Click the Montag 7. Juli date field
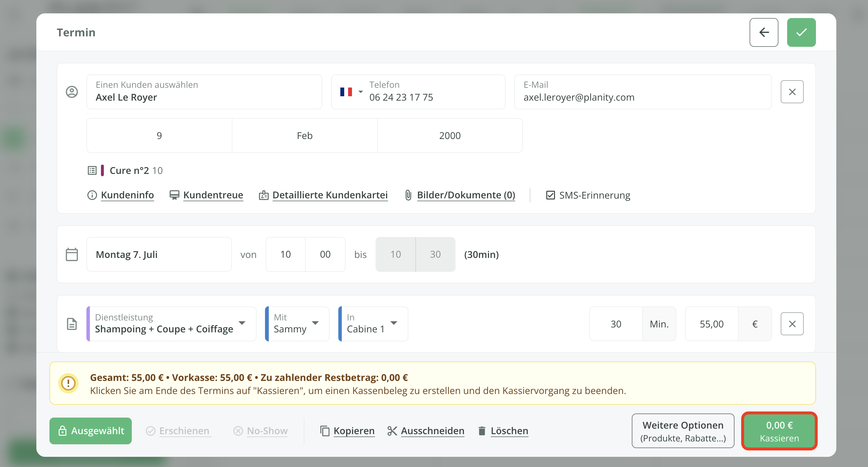 [159, 254]
